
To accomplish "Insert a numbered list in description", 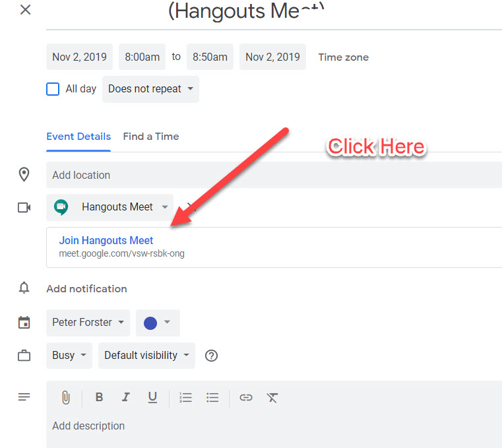I will pos(185,397).
